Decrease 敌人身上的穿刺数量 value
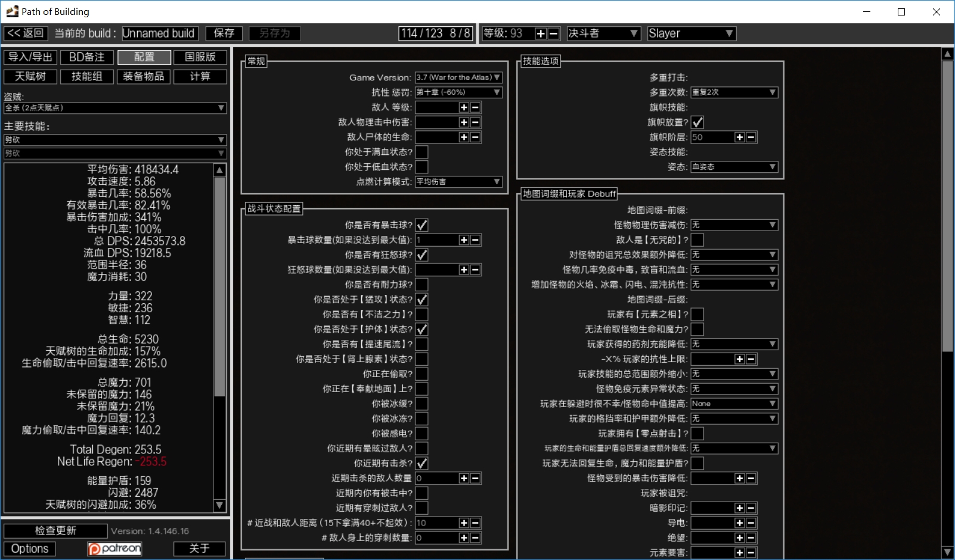Viewport: 955px width, 560px height. pos(475,538)
